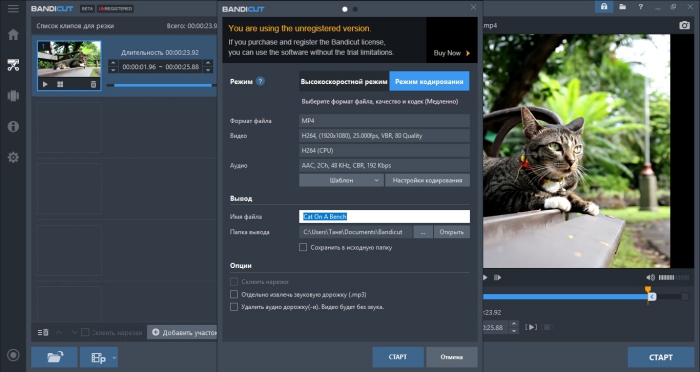Click the play segment bracket icon
This screenshot has height=372, width=700.
(530, 327)
